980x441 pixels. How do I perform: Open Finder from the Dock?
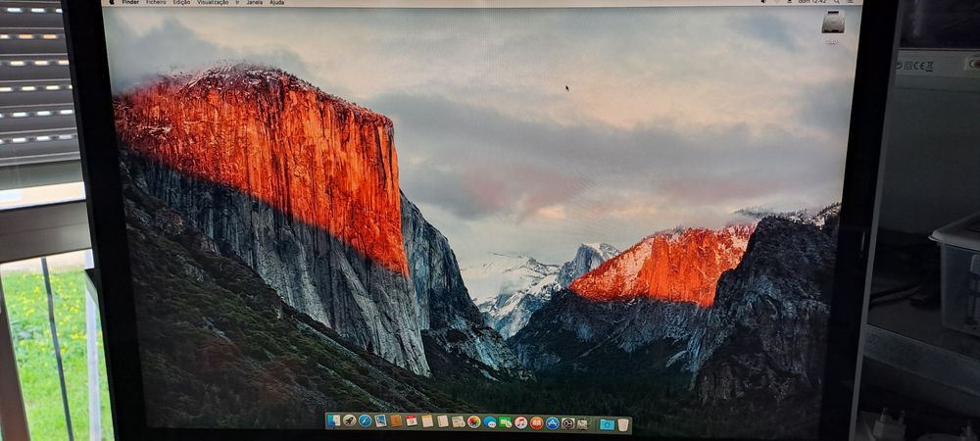[334, 421]
